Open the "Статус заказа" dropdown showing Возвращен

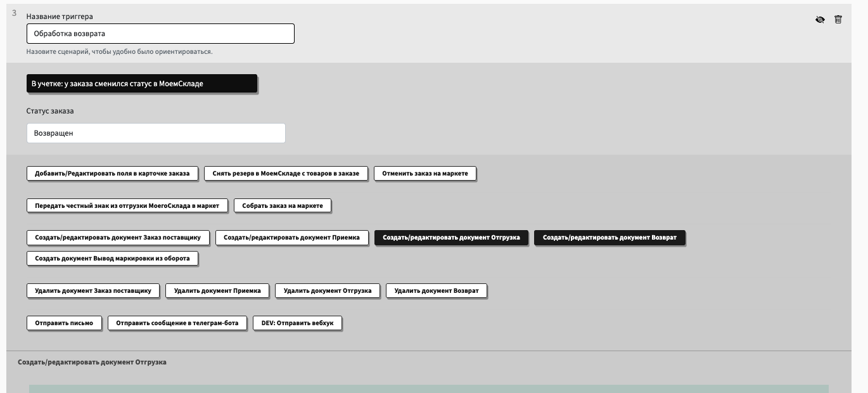(156, 133)
